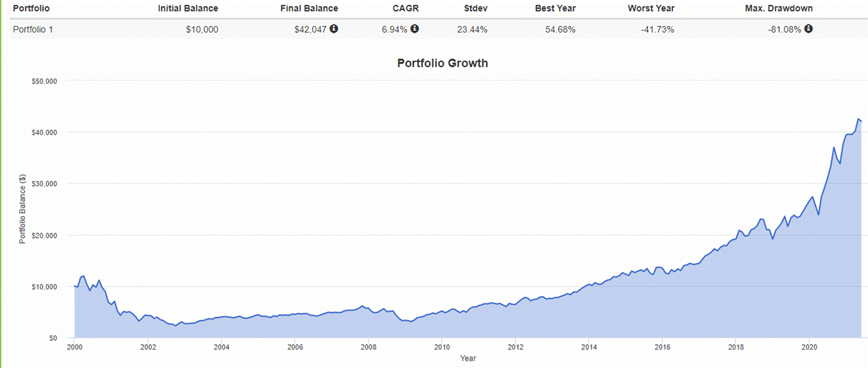The image size is (868, 368).
Task: Click the info icon next to 6.94% CAGR
Action: pyautogui.click(x=414, y=29)
